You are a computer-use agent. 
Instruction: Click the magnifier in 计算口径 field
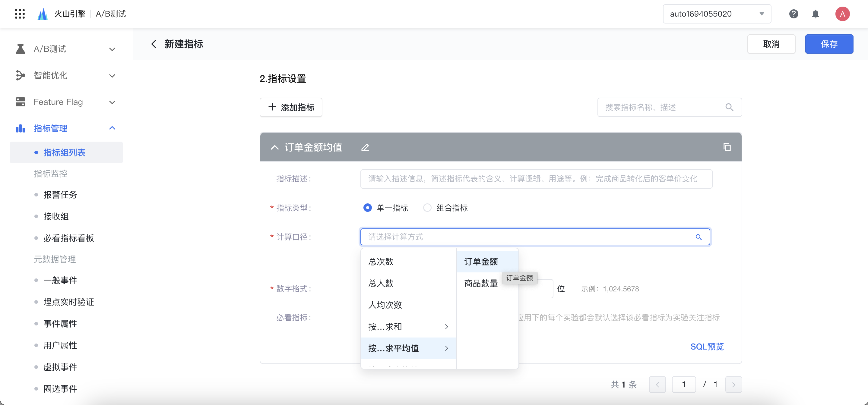pyautogui.click(x=699, y=237)
